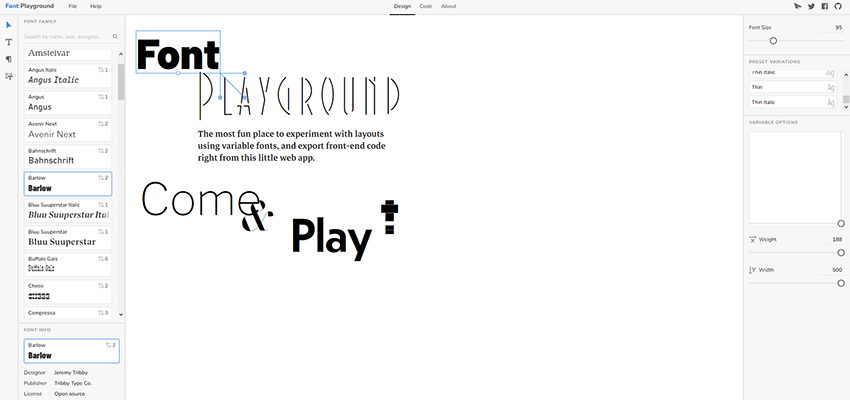
Task: Click preset variations scroll up arrow
Action: click(x=846, y=74)
